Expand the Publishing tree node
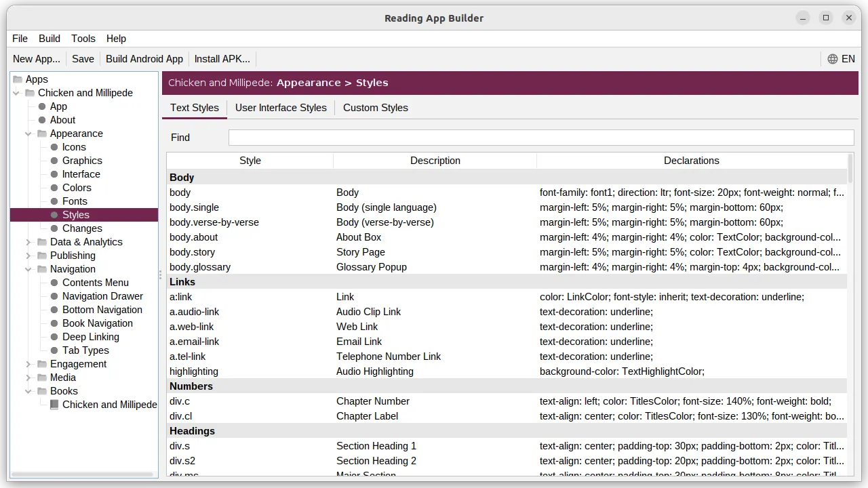The height and width of the screenshot is (488, 868). tap(28, 256)
